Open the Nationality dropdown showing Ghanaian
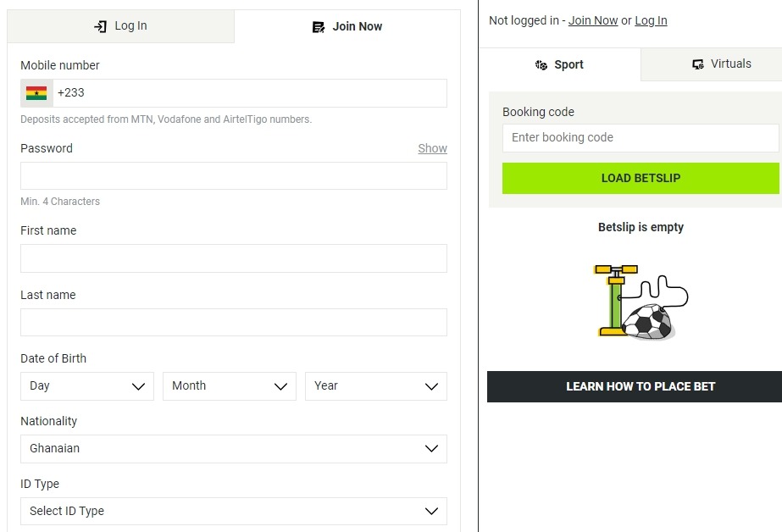 (x=234, y=449)
